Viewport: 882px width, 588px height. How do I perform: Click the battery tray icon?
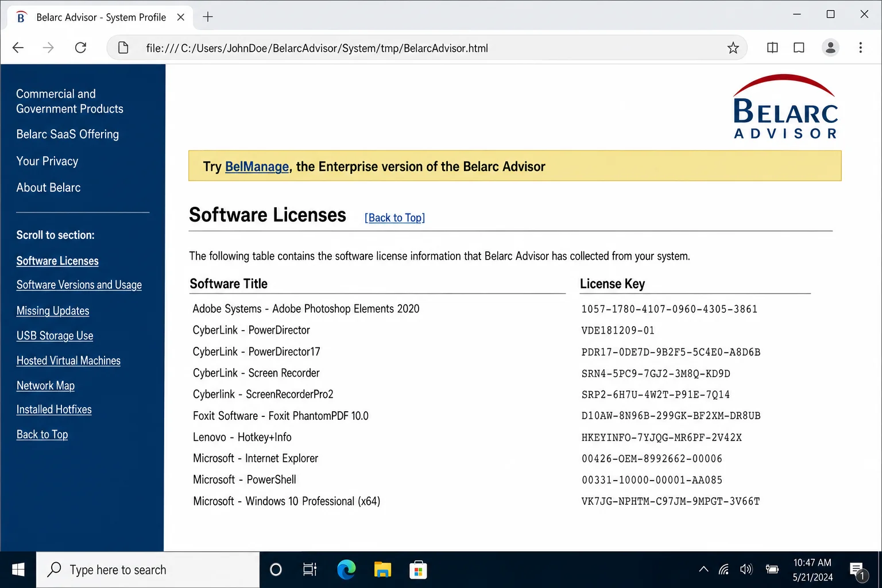click(772, 570)
